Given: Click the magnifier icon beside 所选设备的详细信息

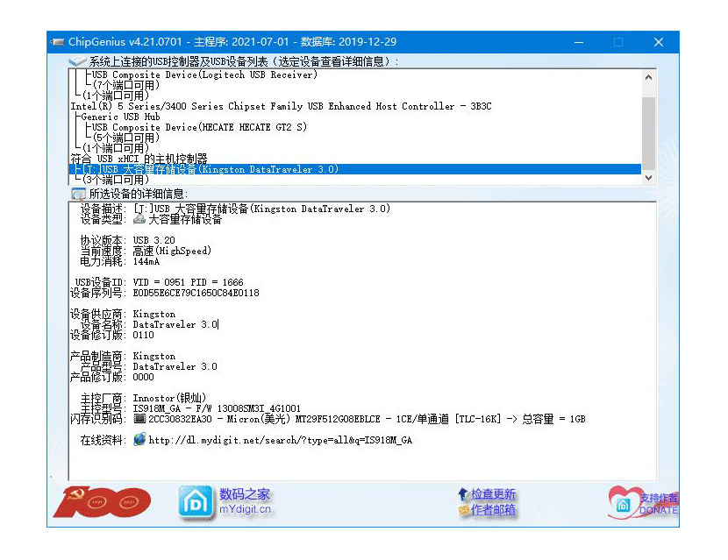Looking at the screenshot, I should pyautogui.click(x=78, y=194).
